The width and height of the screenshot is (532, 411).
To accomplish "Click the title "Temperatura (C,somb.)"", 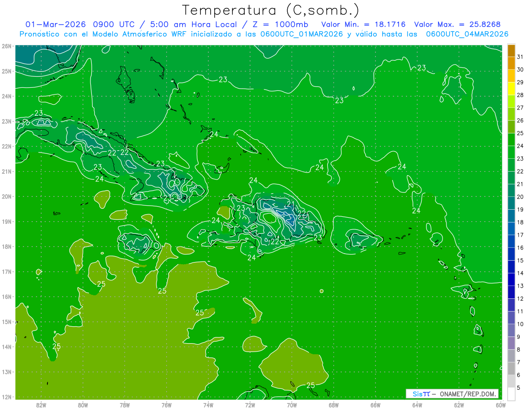I will pyautogui.click(x=271, y=10).
